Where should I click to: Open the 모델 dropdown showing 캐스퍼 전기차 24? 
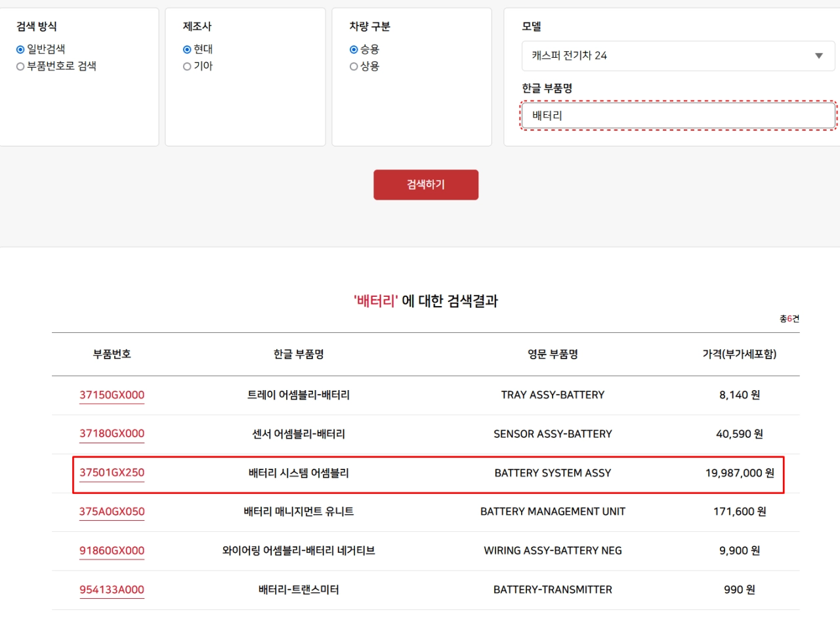[678, 56]
